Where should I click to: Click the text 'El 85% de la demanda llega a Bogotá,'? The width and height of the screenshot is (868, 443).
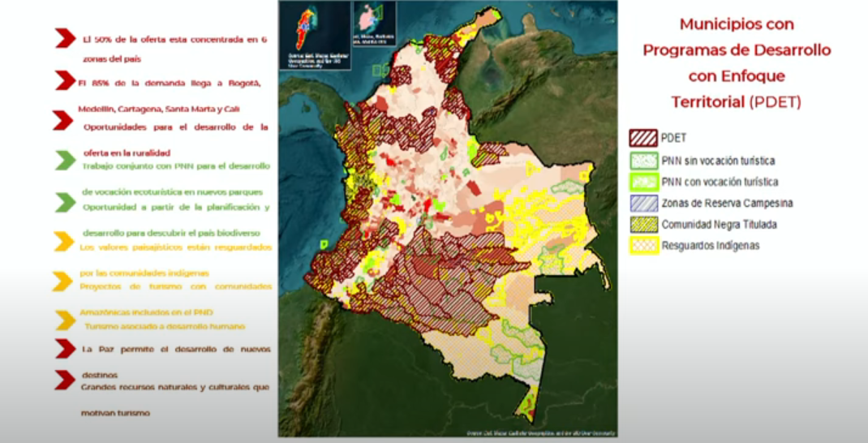[169, 83]
